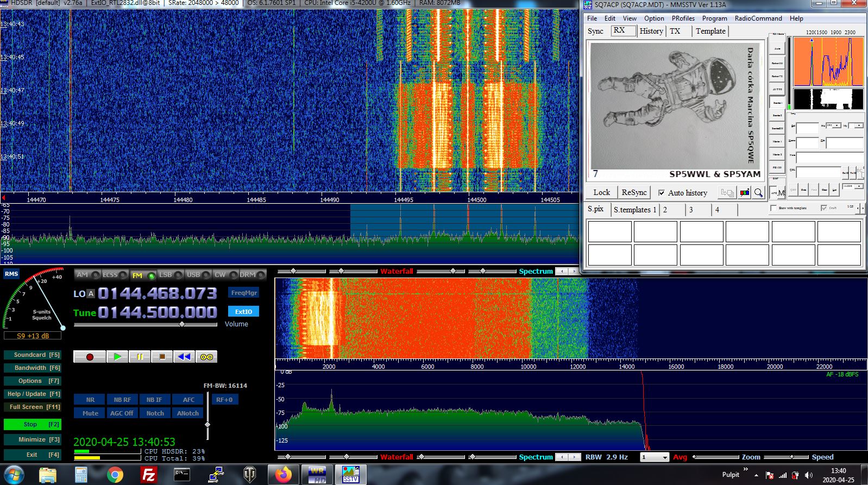The image size is (868, 485).
Task: Open Firefox from the taskbar
Action: [x=283, y=475]
